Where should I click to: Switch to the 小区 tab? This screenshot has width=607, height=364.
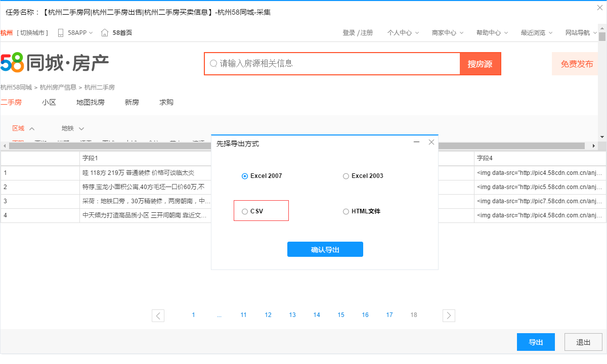[49, 102]
